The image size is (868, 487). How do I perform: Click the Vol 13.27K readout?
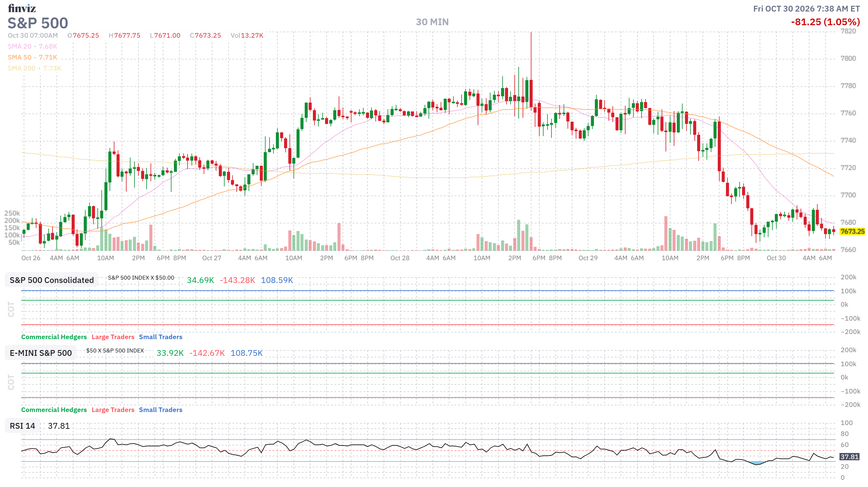coord(247,36)
